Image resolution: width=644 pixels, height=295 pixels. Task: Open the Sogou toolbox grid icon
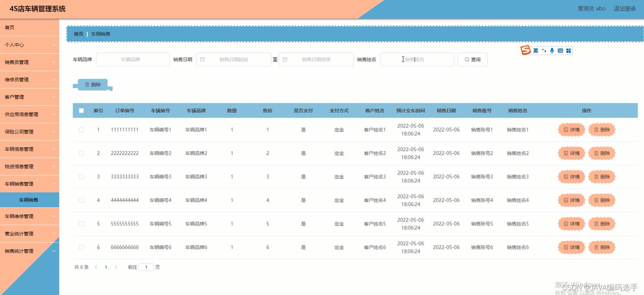click(x=568, y=51)
